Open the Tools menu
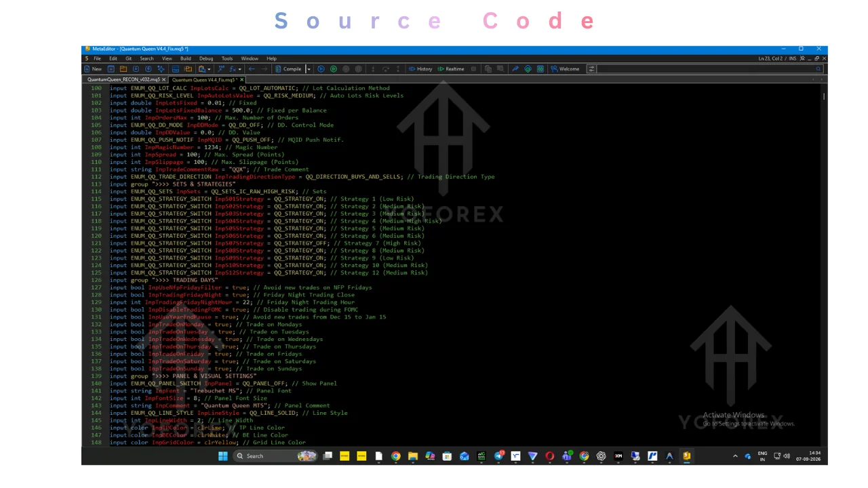 click(227, 59)
